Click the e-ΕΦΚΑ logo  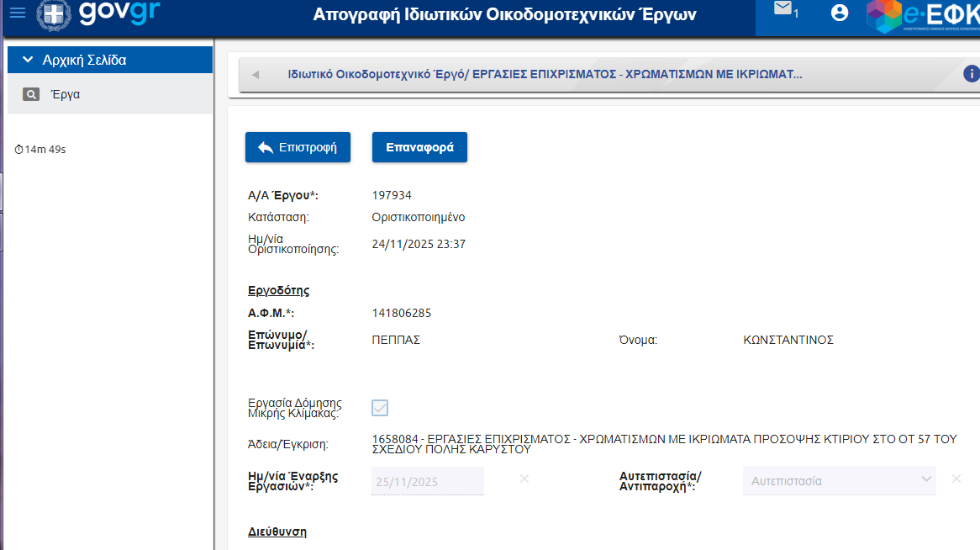(922, 17)
